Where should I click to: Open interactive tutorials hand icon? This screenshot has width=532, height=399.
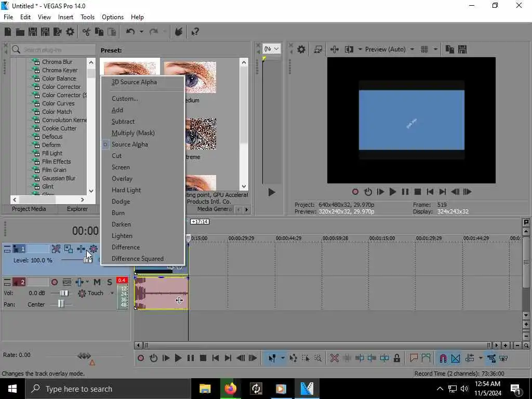pos(179,32)
